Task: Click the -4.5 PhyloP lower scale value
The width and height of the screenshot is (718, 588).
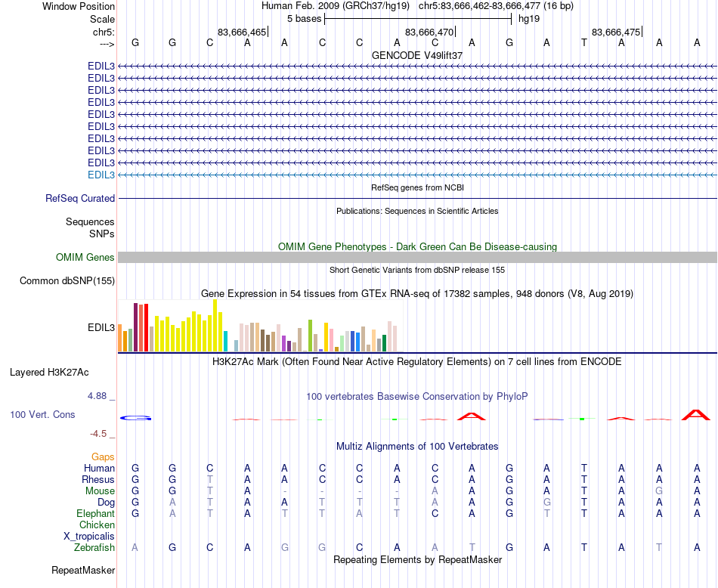Action: [99, 434]
